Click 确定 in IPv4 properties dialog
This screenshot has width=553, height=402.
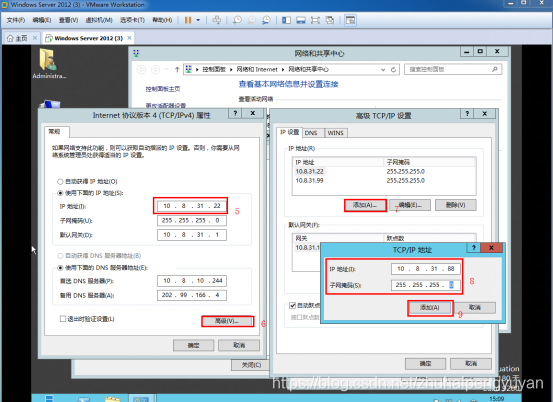coord(193,345)
